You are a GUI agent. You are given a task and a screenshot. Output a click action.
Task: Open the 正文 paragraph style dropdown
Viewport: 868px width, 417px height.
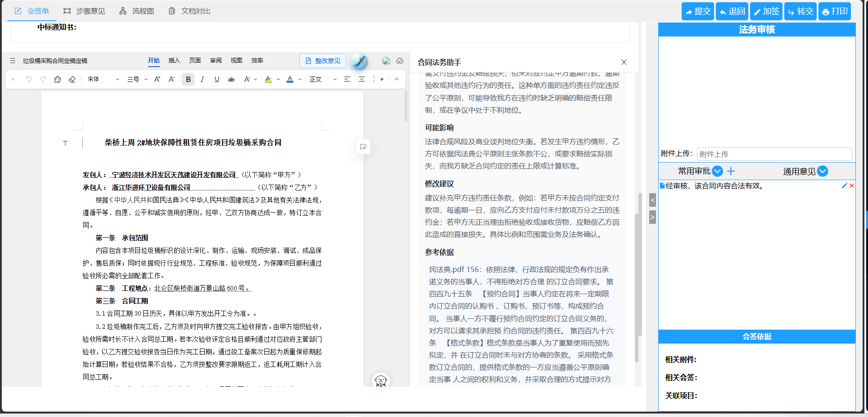[323, 79]
